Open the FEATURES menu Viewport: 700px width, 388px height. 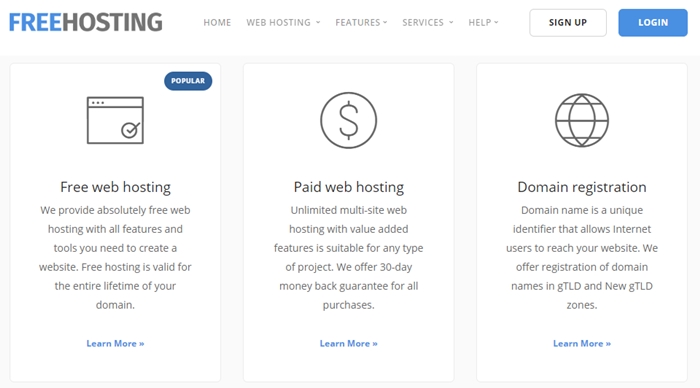(361, 22)
